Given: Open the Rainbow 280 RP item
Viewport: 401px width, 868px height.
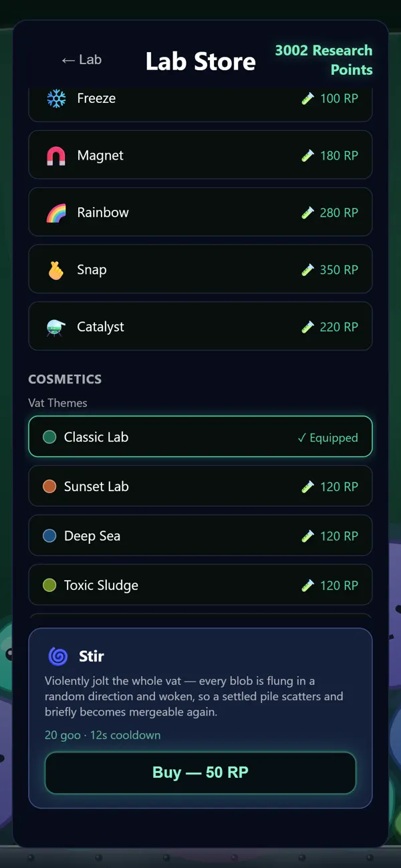Looking at the screenshot, I should 200,212.
